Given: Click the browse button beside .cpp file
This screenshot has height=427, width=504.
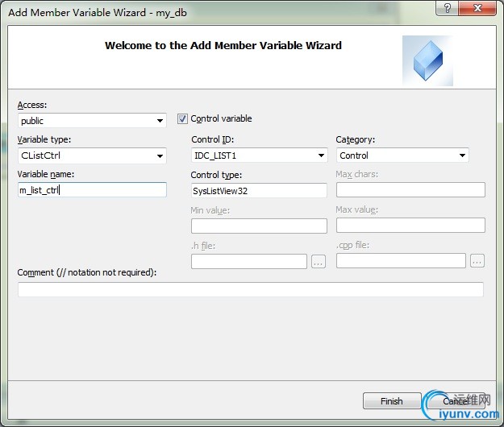Looking at the screenshot, I should 477,261.
